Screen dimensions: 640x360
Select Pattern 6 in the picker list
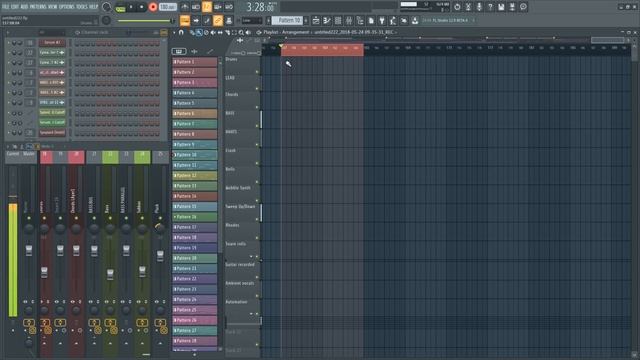point(195,113)
